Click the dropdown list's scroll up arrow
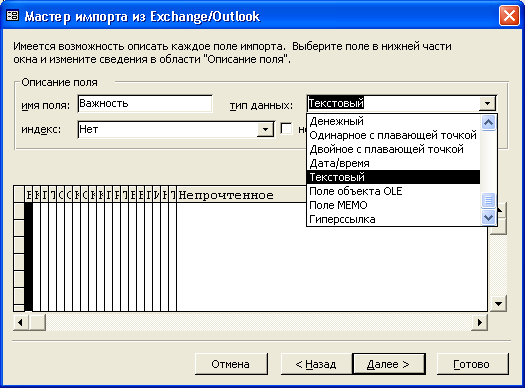The width and height of the screenshot is (525, 388). (x=488, y=123)
